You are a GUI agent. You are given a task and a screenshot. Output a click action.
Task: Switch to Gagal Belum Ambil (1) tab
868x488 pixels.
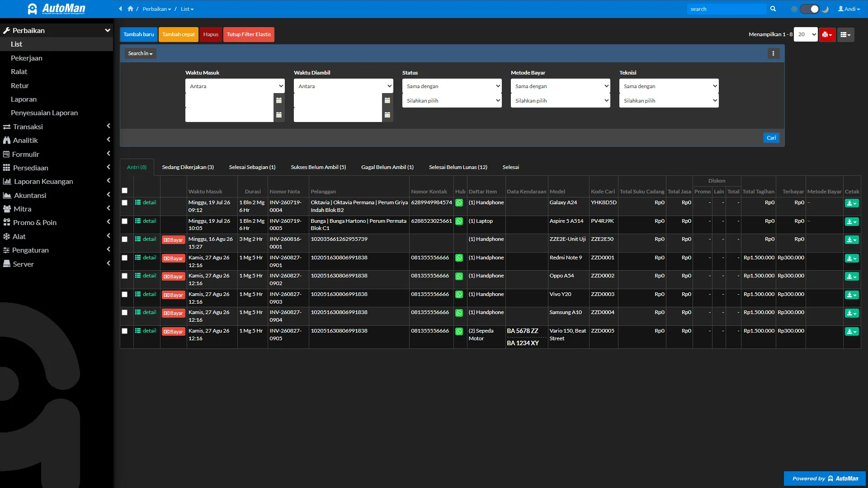(x=387, y=167)
